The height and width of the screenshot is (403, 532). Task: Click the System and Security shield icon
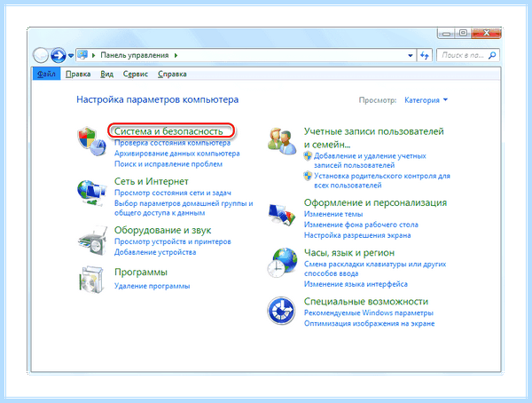[x=91, y=141]
